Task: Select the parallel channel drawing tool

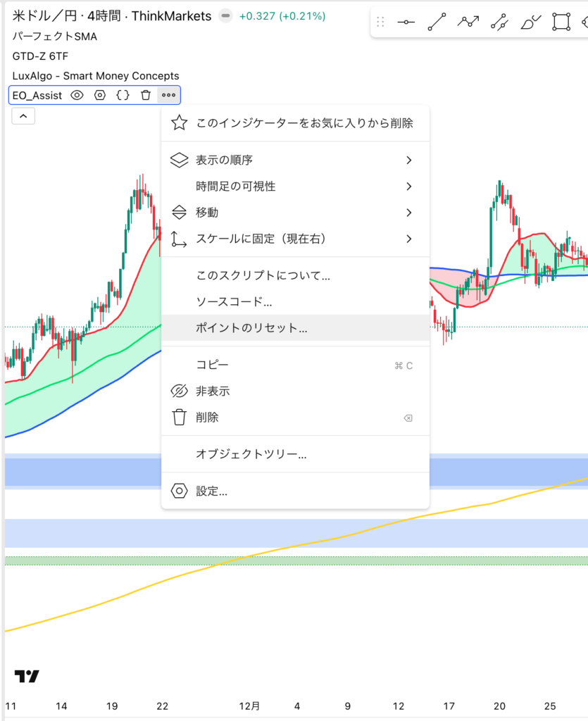Action: coord(499,22)
